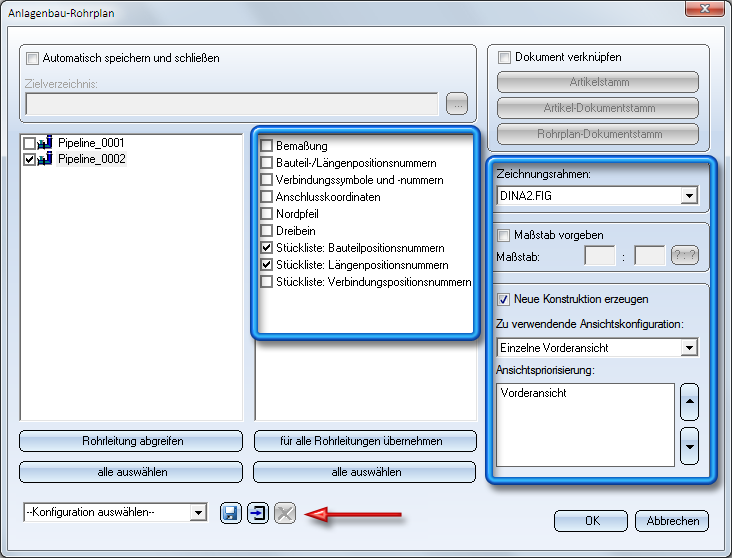Open the Zeichnungsrahmen DINA2.FIG dropdown
The image size is (732, 558).
point(689,196)
